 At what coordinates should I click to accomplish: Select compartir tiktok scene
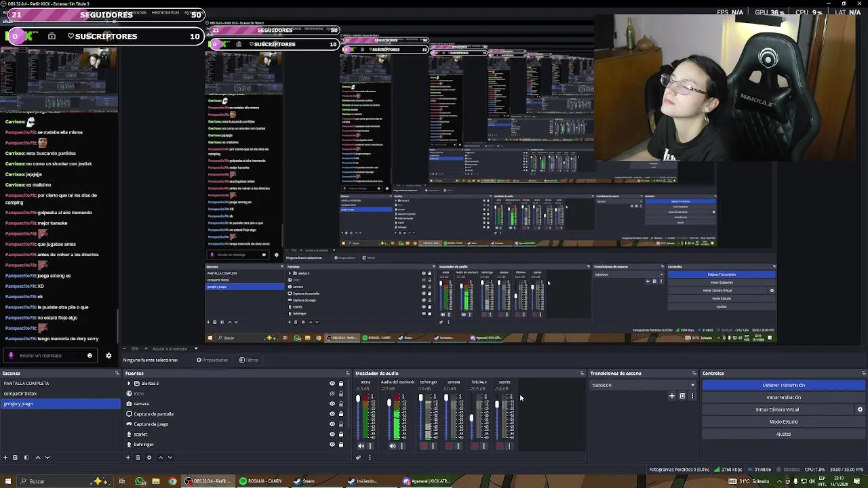60,394
